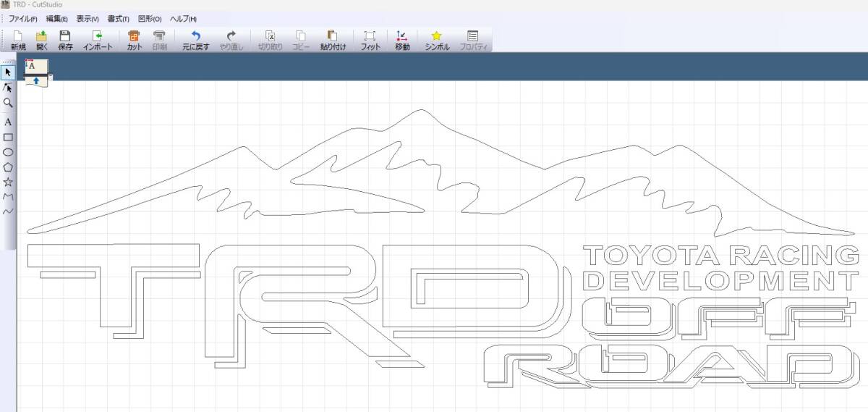This screenshot has width=868, height=412.
Task: Create a new document with 新規
Action: click(18, 40)
